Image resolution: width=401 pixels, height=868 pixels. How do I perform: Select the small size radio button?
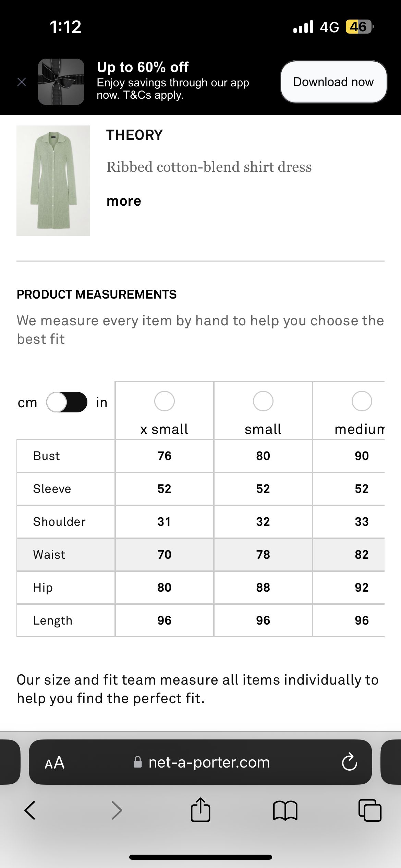coord(263,401)
